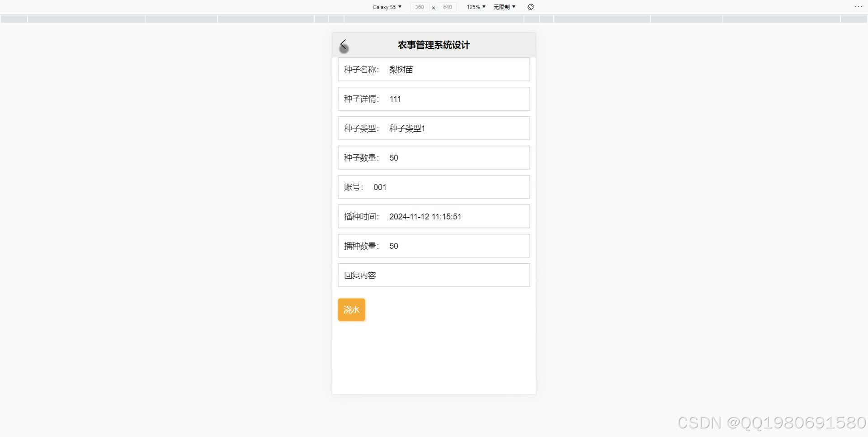Click the 账号 field showing 001
Image resolution: width=868 pixels, height=437 pixels.
(434, 187)
